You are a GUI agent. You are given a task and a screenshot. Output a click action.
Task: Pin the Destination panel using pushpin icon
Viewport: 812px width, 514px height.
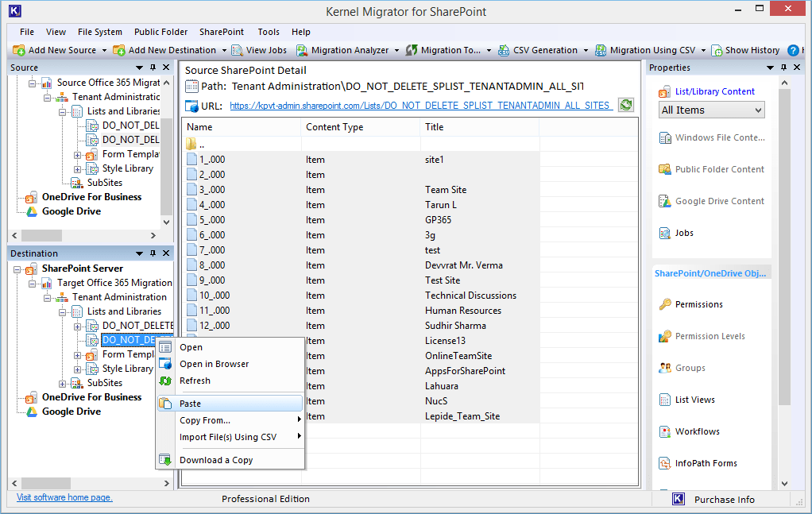pos(153,253)
